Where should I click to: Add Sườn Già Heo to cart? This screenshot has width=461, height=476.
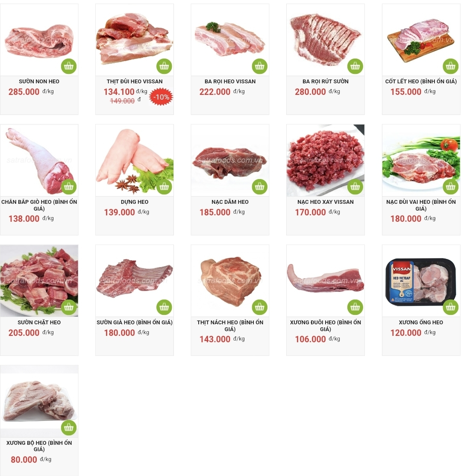(x=164, y=307)
